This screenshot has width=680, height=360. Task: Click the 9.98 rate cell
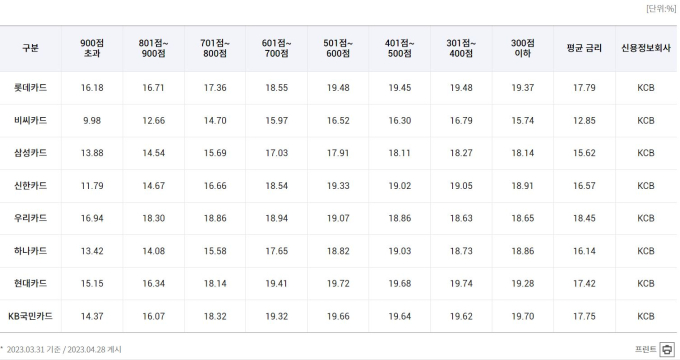[92, 121]
